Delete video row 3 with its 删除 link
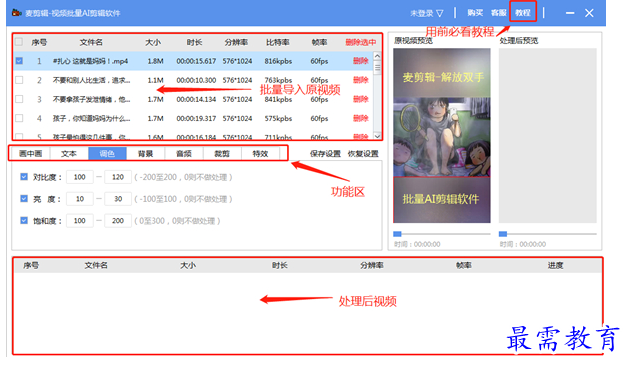 360,99
